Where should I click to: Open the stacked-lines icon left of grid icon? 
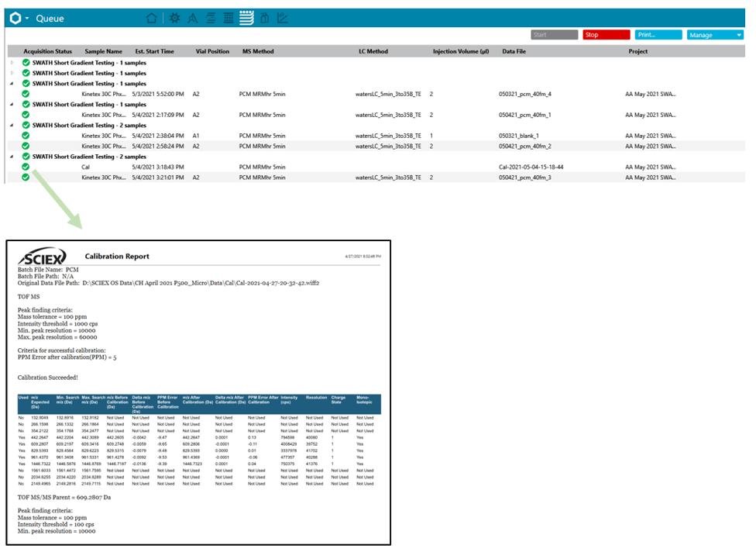pyautogui.click(x=211, y=18)
